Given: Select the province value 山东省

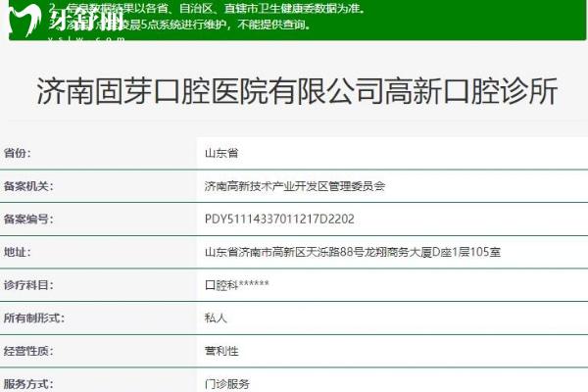Looking at the screenshot, I should point(221,153).
